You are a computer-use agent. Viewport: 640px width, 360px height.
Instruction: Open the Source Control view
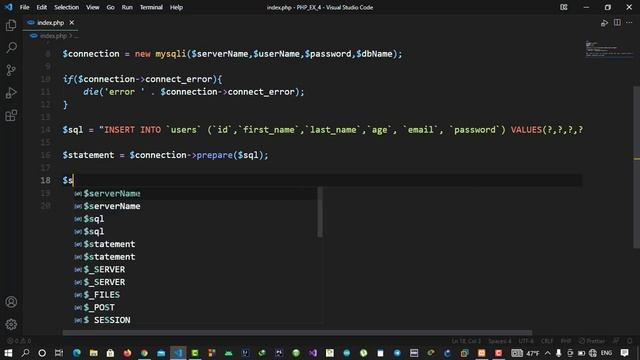pos(11,70)
